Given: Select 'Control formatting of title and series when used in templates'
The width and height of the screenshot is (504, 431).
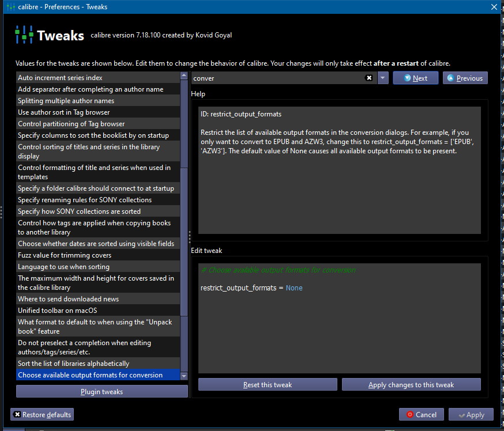Looking at the screenshot, I should 98,172.
